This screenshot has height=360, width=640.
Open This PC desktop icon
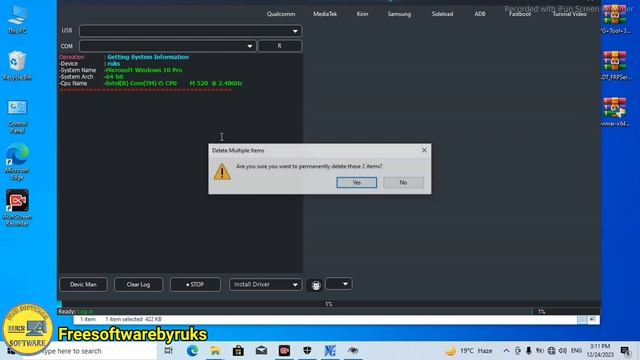coord(17,19)
